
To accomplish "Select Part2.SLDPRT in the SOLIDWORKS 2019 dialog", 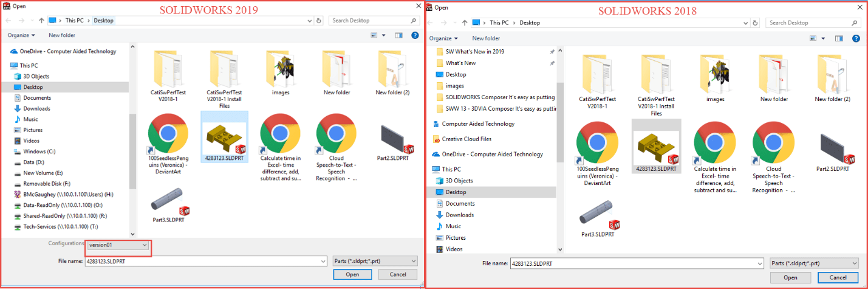I will click(393, 142).
